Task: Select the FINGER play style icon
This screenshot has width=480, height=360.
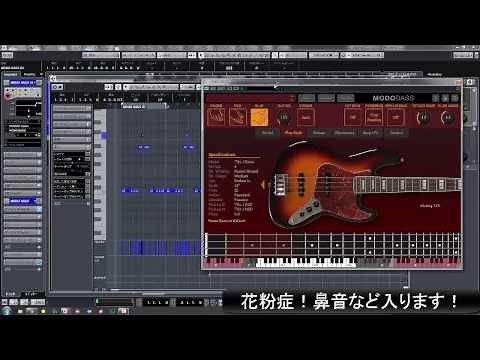Action: click(x=216, y=117)
